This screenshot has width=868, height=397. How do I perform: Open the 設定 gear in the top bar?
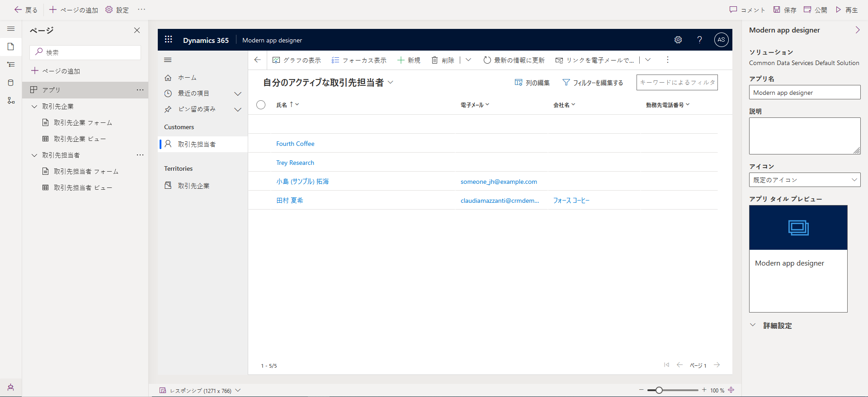pos(117,9)
